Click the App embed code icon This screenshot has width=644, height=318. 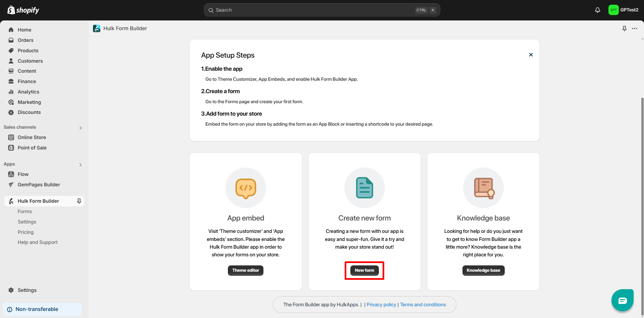coord(246,188)
